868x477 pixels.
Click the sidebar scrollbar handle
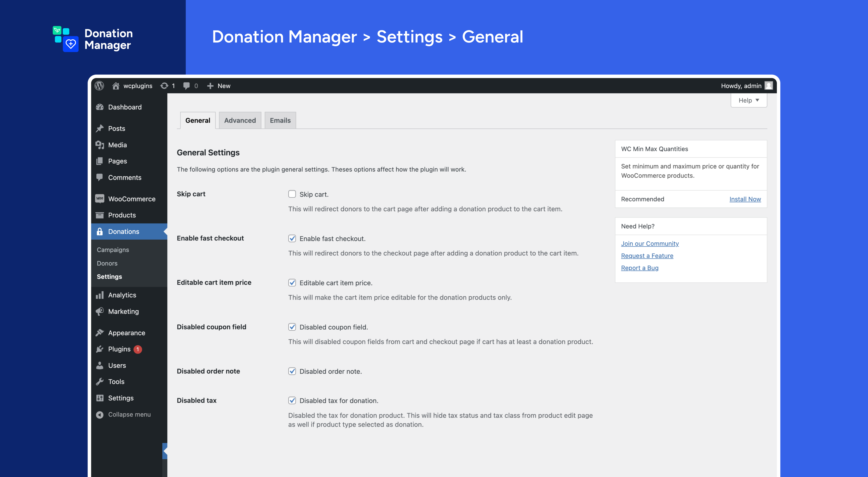(165, 451)
